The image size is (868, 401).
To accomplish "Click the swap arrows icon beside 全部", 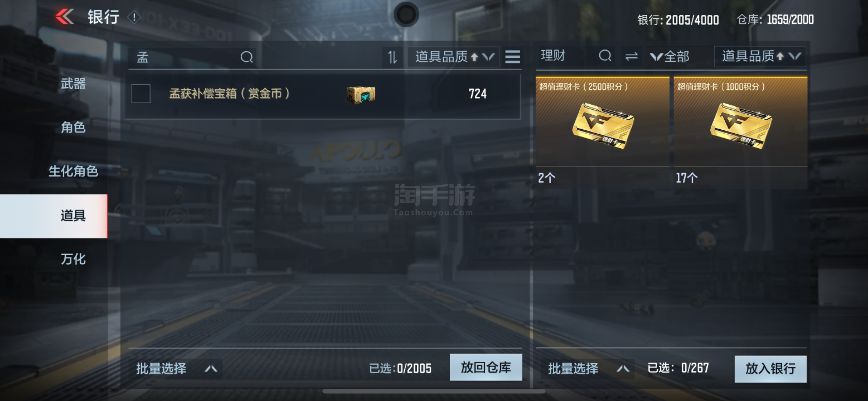I will 631,56.
